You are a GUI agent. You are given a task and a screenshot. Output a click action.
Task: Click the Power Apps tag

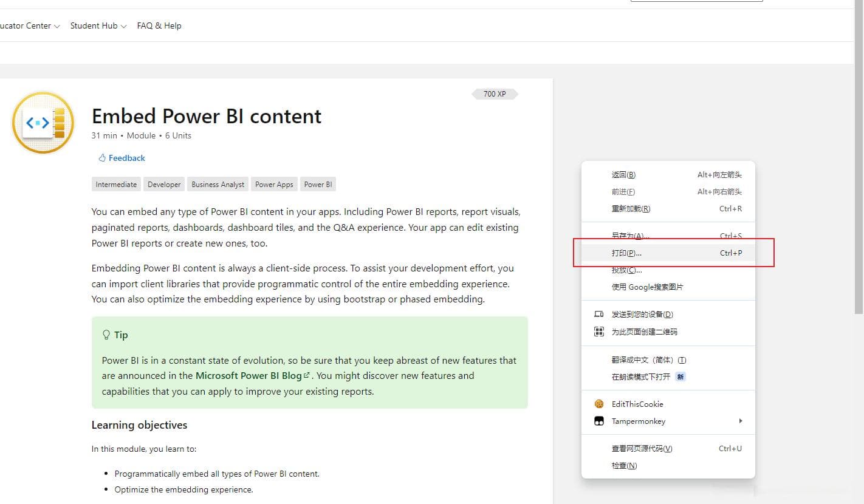point(274,185)
